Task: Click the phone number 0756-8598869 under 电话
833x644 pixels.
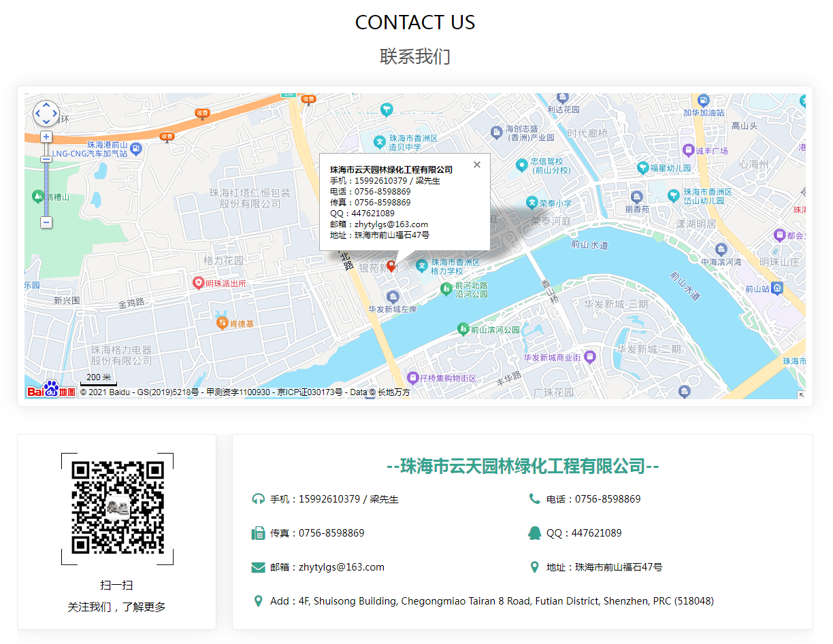Action: [x=608, y=499]
